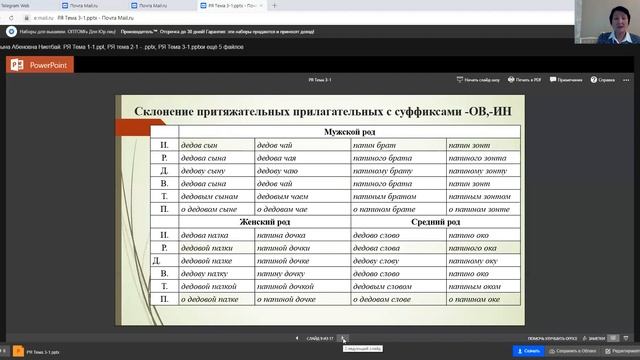
Task: Click the Редактировать edit button
Action: point(622,351)
